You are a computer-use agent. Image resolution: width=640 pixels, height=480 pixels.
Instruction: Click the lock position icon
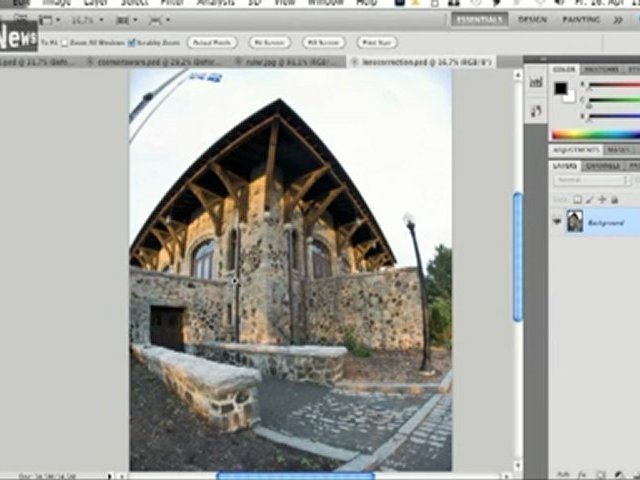click(602, 200)
